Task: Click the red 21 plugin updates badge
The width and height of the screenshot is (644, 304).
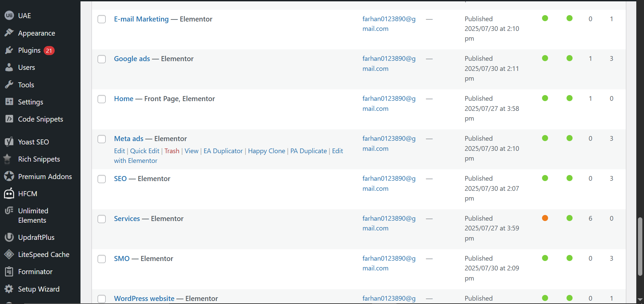Action: (x=49, y=50)
